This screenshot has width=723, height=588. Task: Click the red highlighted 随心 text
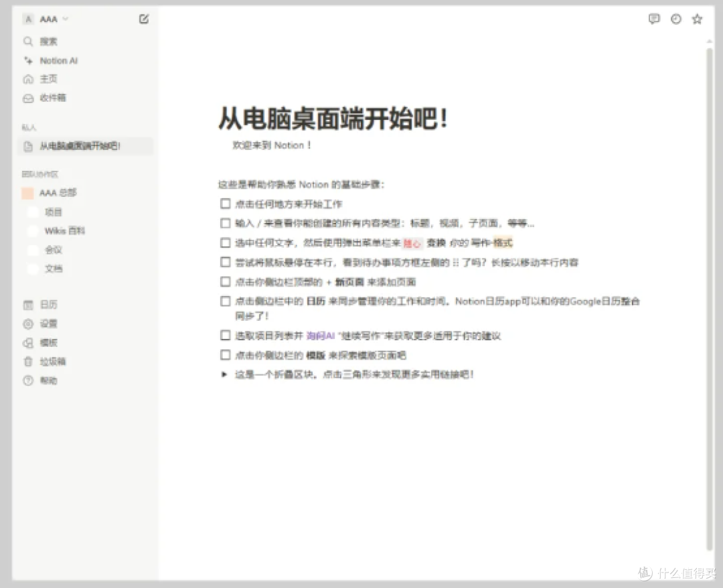pos(412,243)
